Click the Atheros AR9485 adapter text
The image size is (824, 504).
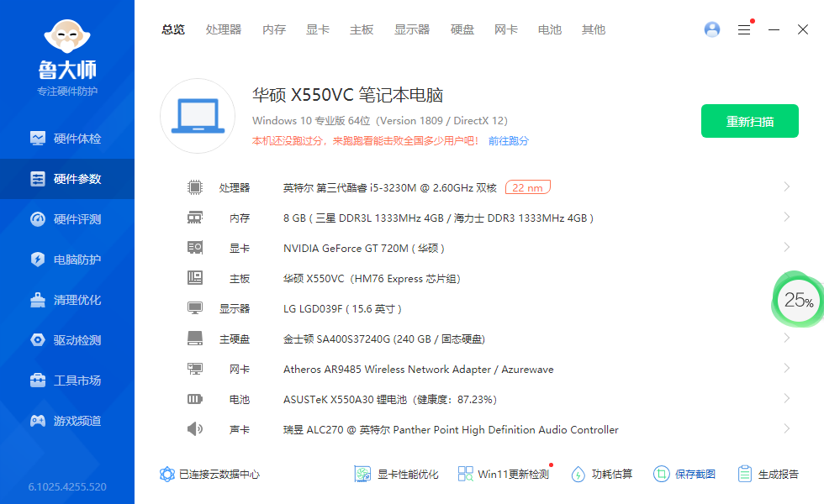click(419, 370)
